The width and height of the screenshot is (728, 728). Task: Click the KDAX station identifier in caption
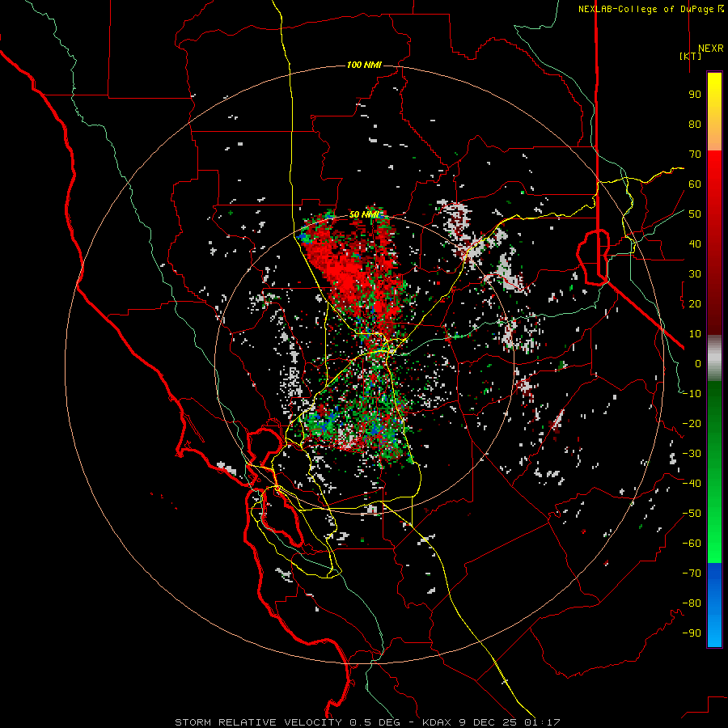pyautogui.click(x=438, y=722)
